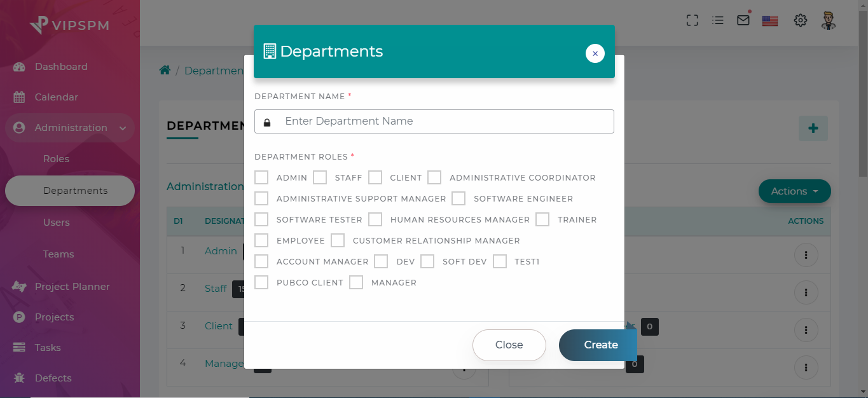868x398 pixels.
Task: Click the Tasks icon in the sidebar
Action: tap(18, 347)
